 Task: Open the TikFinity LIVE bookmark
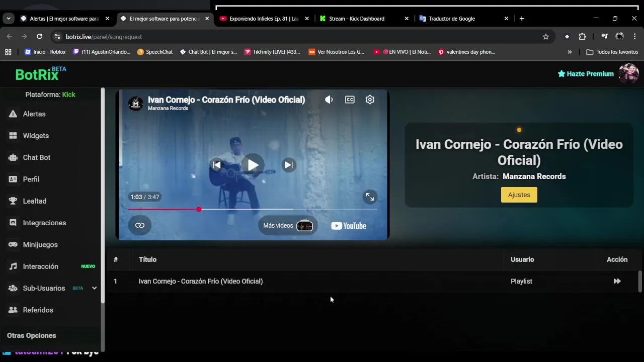(x=272, y=52)
